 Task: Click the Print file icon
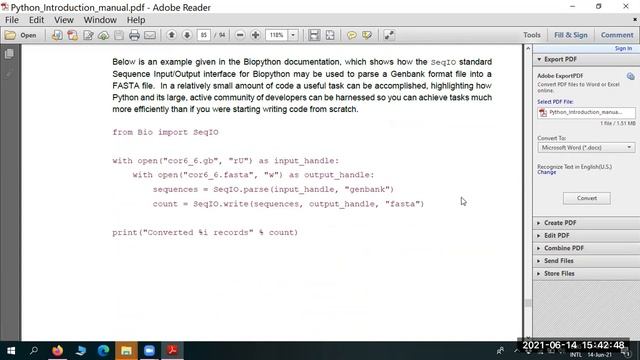coord(134,36)
